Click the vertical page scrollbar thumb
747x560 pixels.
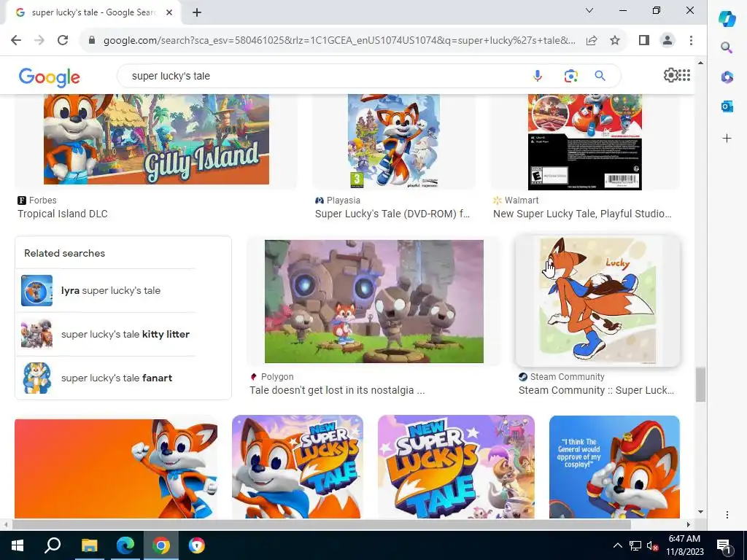click(700, 385)
